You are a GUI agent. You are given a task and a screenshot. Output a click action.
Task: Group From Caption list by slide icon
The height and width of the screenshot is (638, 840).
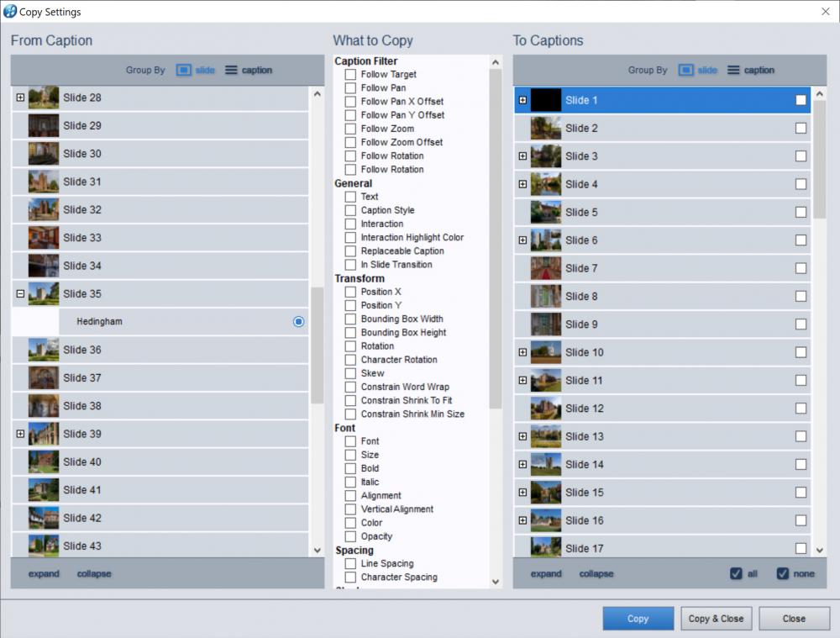click(x=184, y=71)
